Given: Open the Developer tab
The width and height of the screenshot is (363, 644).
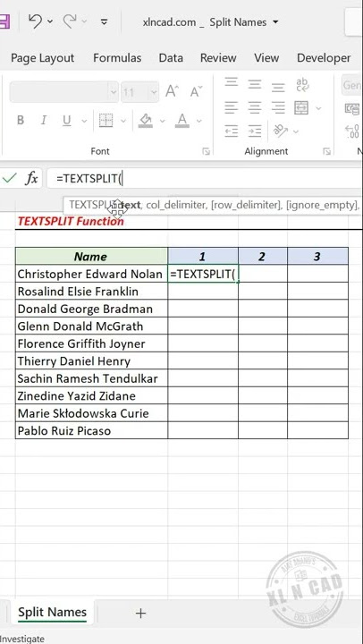Looking at the screenshot, I should 324,58.
